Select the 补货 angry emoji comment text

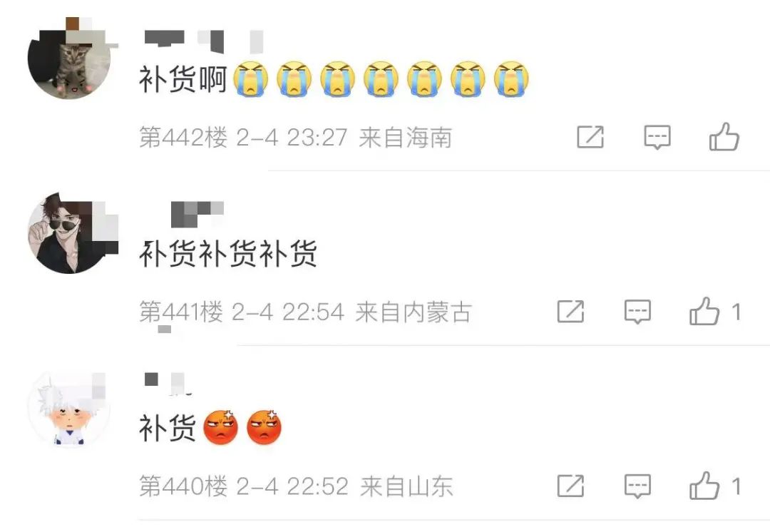[x=210, y=427]
